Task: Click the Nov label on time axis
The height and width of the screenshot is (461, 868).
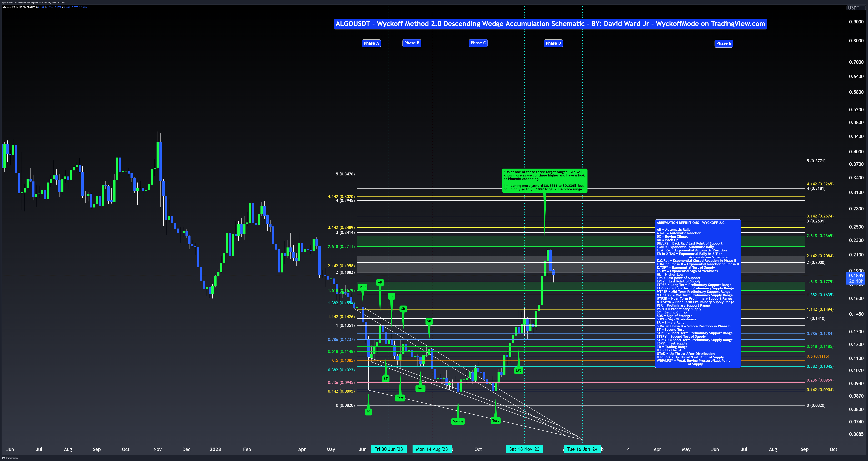Action: 157,449
